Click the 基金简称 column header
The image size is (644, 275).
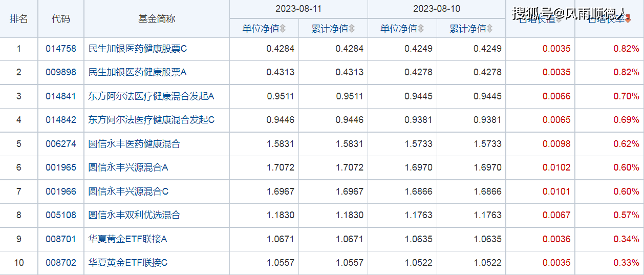157,19
